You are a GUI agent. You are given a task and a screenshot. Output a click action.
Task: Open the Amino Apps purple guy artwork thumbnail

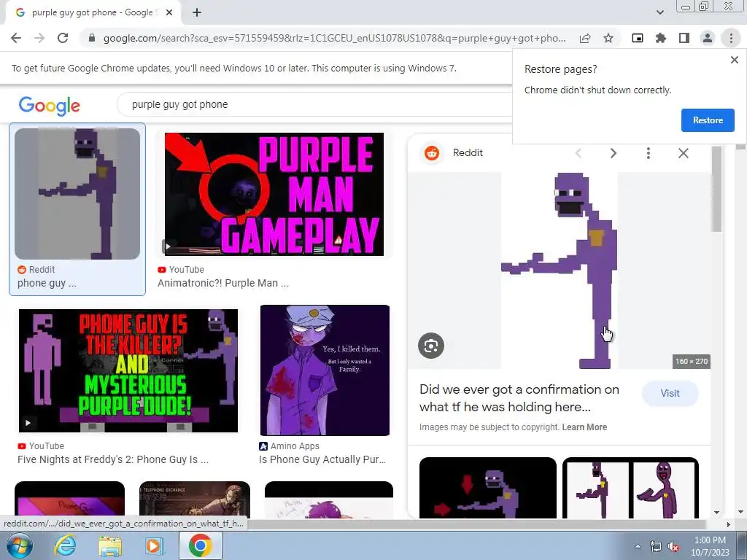point(325,370)
